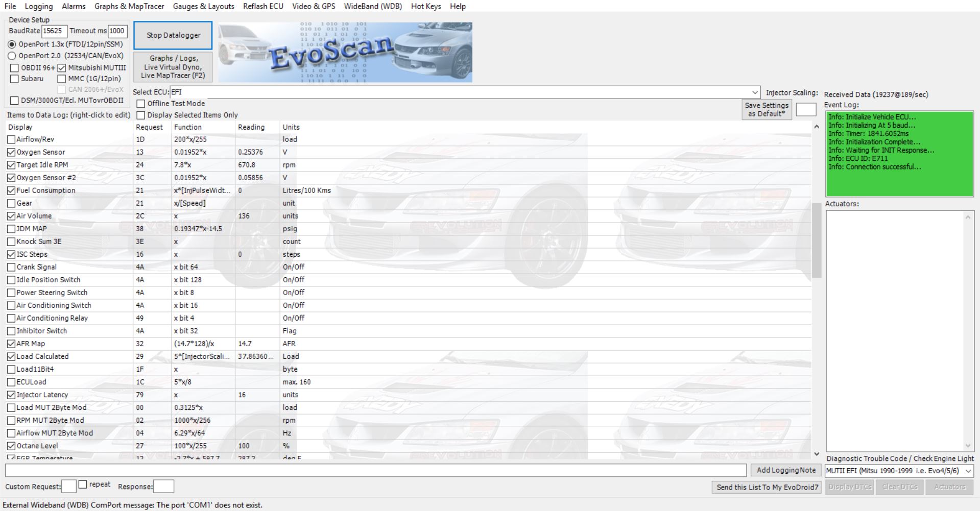The image size is (980, 511).
Task: Click the Event Log green box
Action: pyautogui.click(x=900, y=154)
